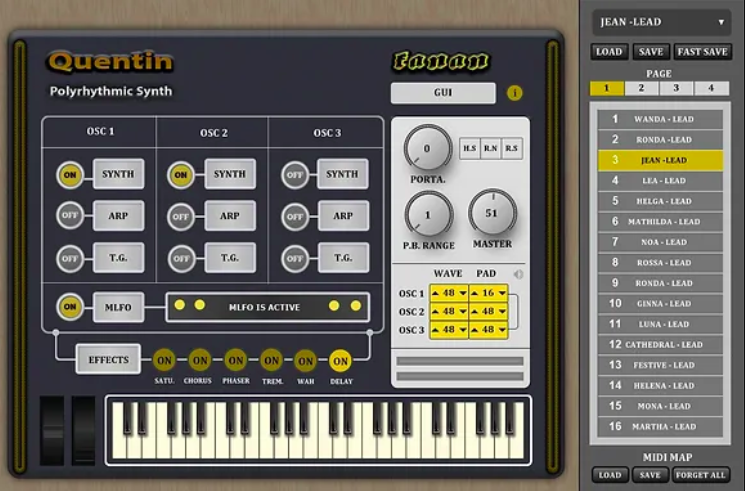Click the FAST SAVE button
Image resolution: width=745 pixels, height=491 pixels.
click(702, 52)
